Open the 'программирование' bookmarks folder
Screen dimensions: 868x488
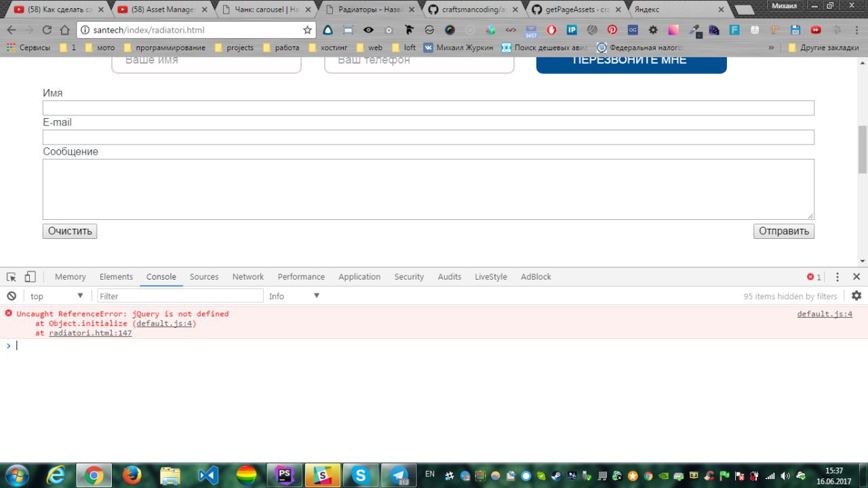164,48
